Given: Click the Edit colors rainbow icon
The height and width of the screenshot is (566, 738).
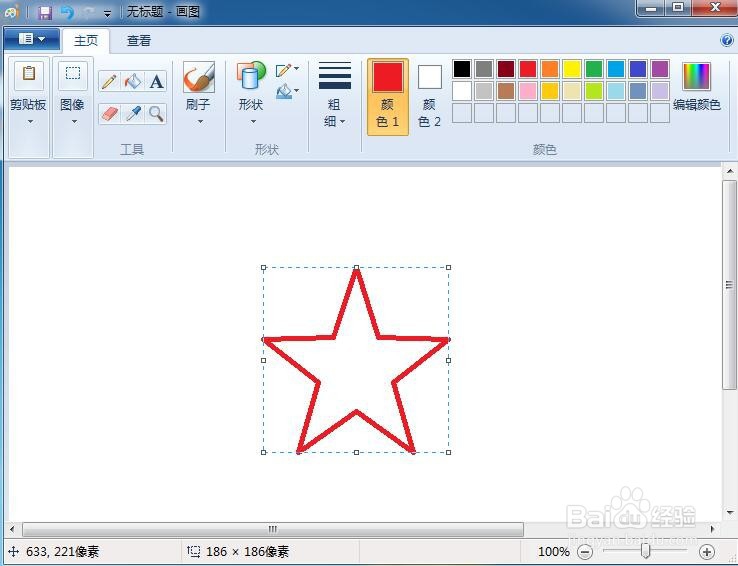Looking at the screenshot, I should [696, 76].
